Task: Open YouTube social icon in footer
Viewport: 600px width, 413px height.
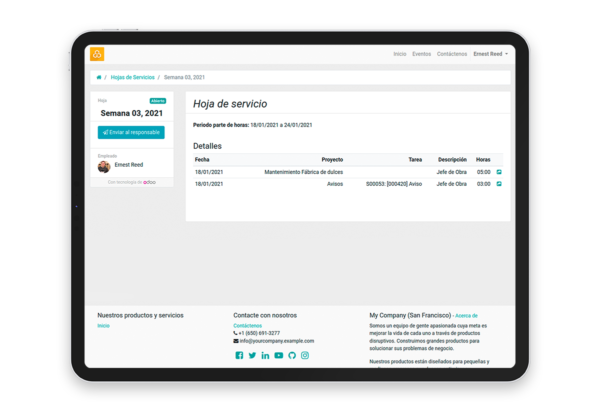Action: tap(279, 355)
